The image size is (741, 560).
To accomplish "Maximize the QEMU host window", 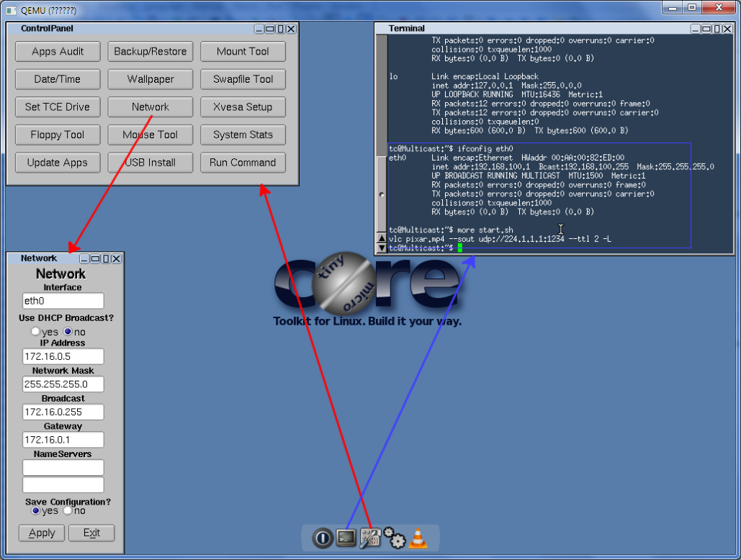I will (692, 7).
